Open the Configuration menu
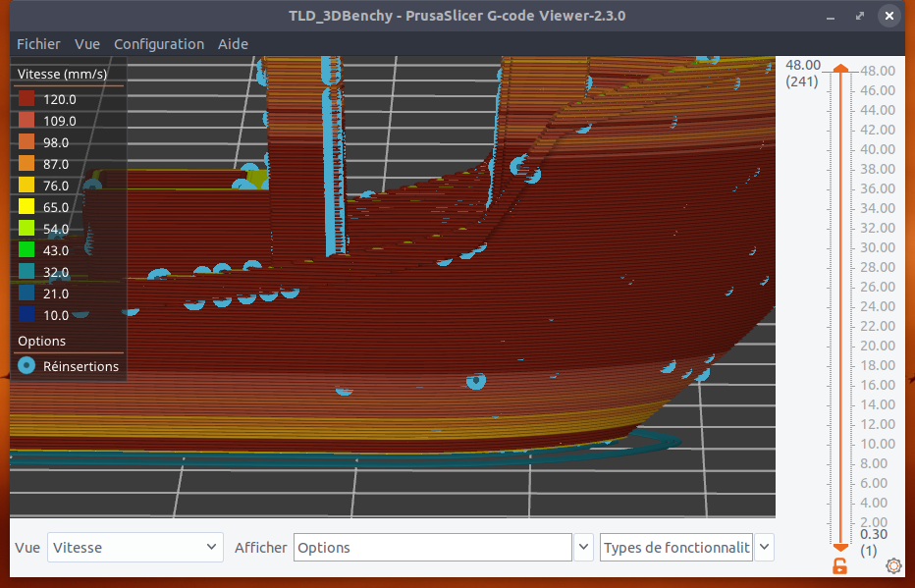The height and width of the screenshot is (588, 915). pyautogui.click(x=159, y=44)
